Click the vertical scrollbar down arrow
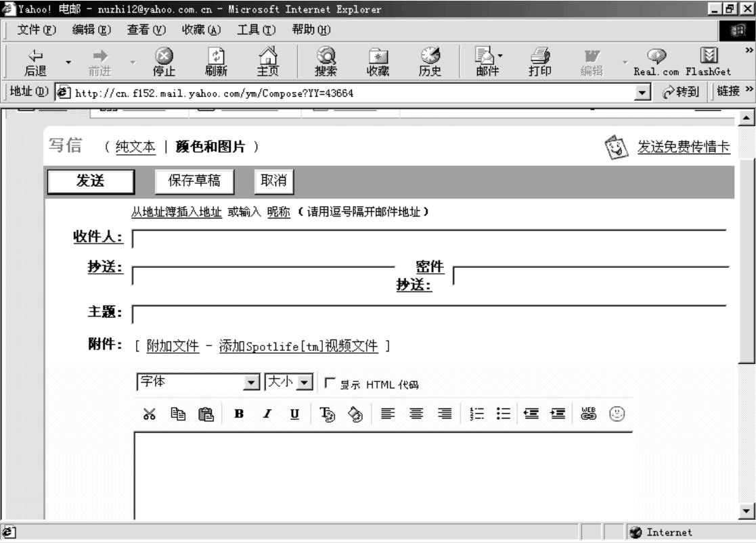This screenshot has width=756, height=543. (x=746, y=511)
